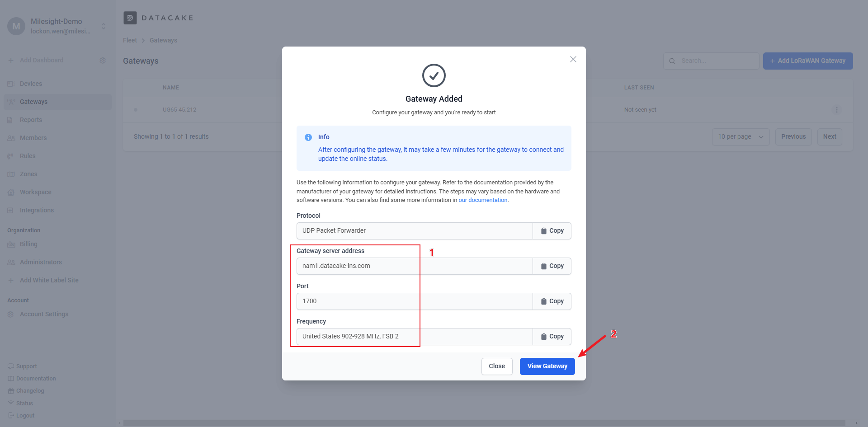
Task: Click the nam1.datacake-lns.com address field
Action: point(415,266)
